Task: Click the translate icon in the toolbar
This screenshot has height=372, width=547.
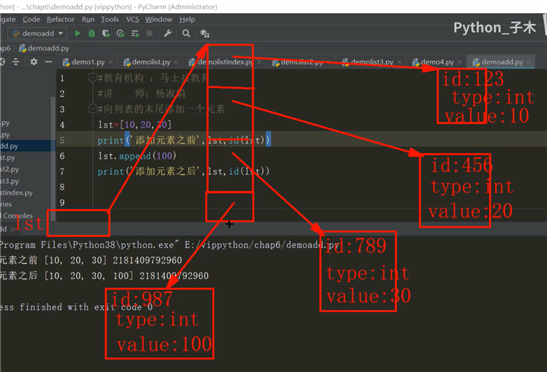Action: (205, 34)
